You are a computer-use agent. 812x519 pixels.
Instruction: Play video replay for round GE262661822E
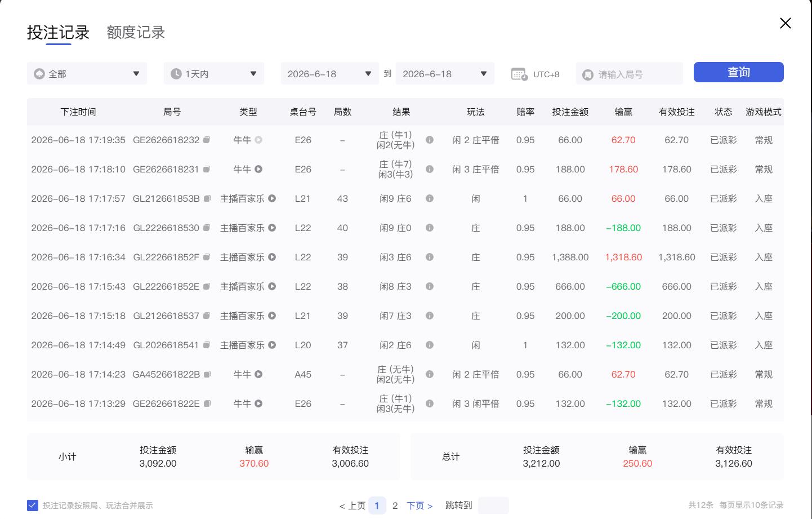(x=258, y=403)
